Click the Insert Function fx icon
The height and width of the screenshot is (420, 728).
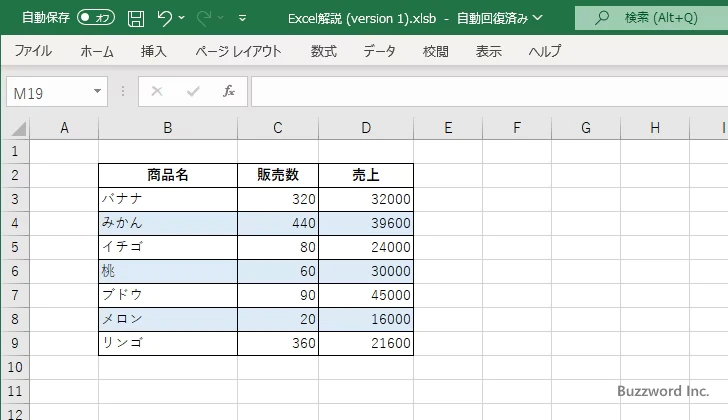[x=229, y=91]
